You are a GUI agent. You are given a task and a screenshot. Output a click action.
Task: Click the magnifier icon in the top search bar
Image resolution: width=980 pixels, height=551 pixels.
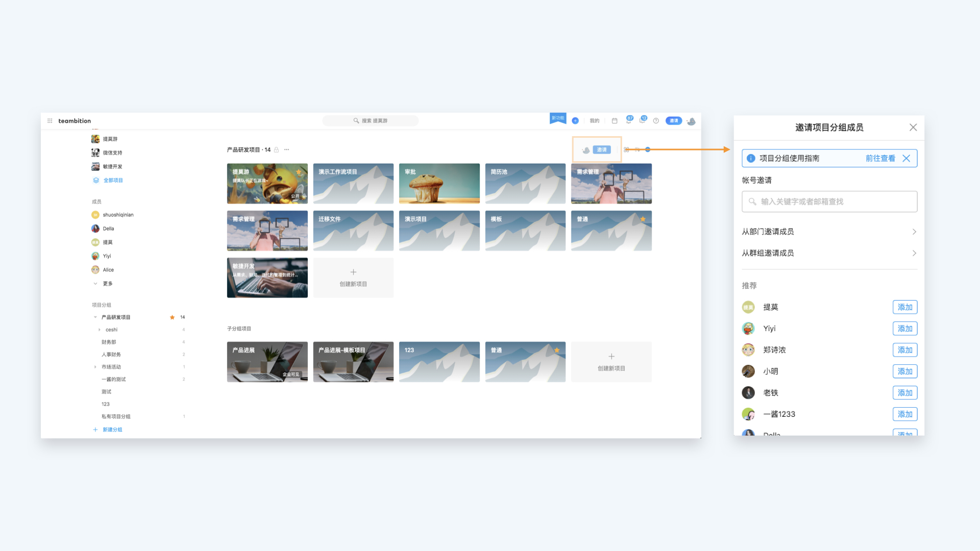pyautogui.click(x=356, y=121)
